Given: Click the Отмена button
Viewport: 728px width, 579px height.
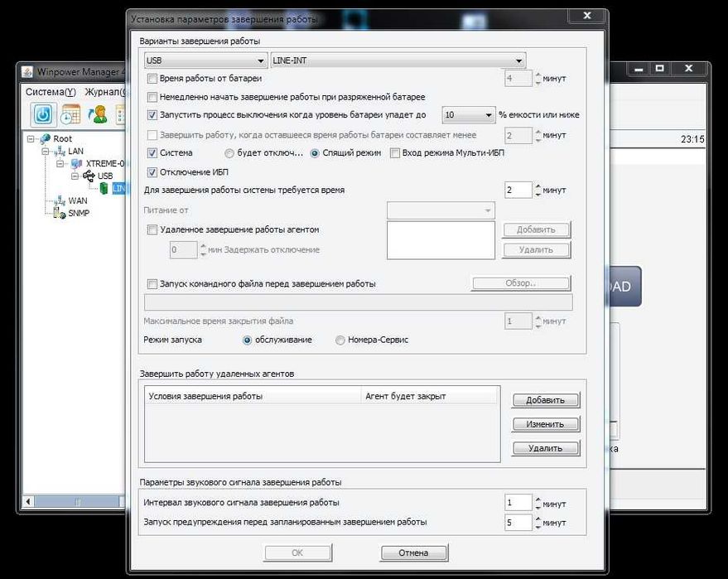Looking at the screenshot, I should coord(413,552).
